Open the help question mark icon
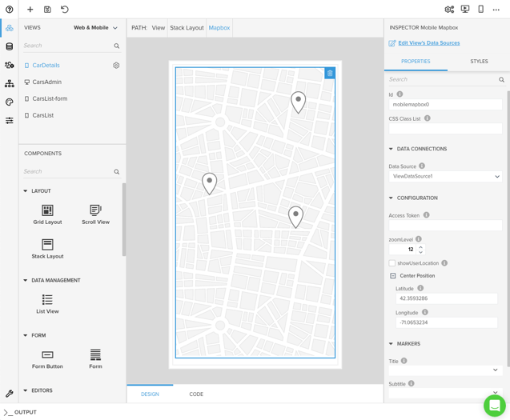Viewport: 510px width, 420px height. point(10,10)
